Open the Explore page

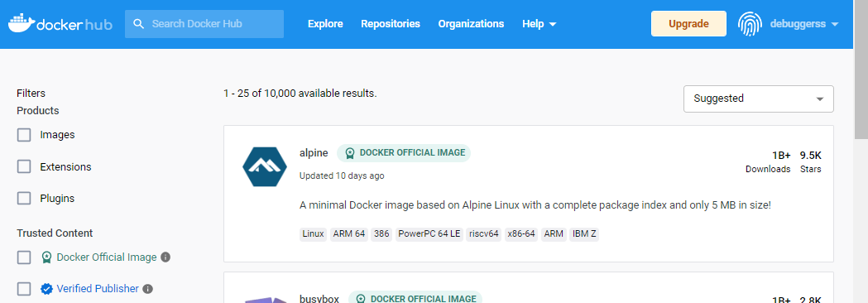click(325, 24)
